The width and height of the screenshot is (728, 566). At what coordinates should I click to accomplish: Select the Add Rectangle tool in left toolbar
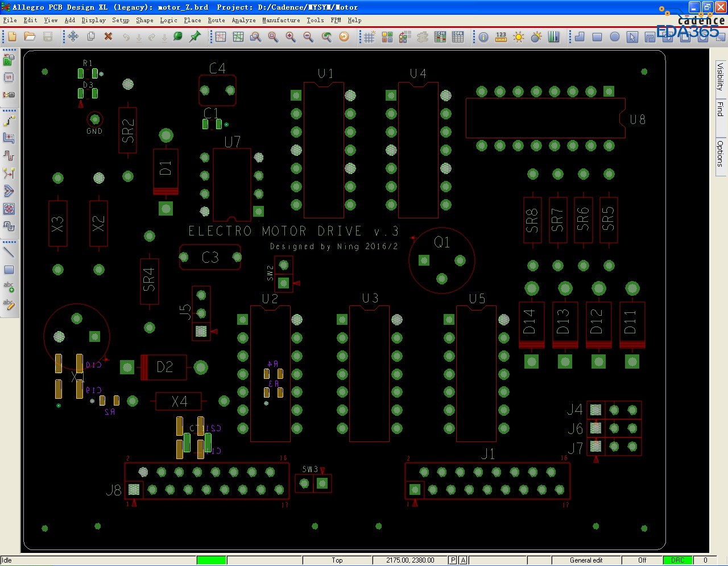pyautogui.click(x=9, y=270)
